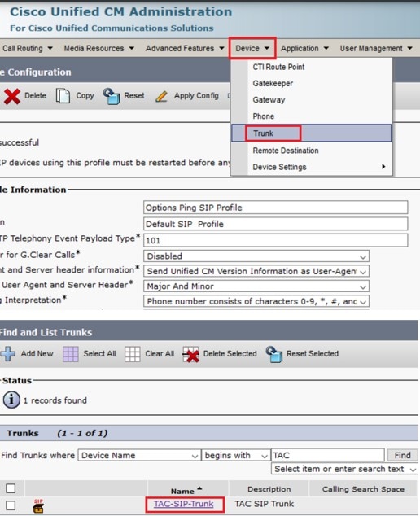Select Gatekeeper from Device menu
The width and height of the screenshot is (420, 516).
[273, 84]
